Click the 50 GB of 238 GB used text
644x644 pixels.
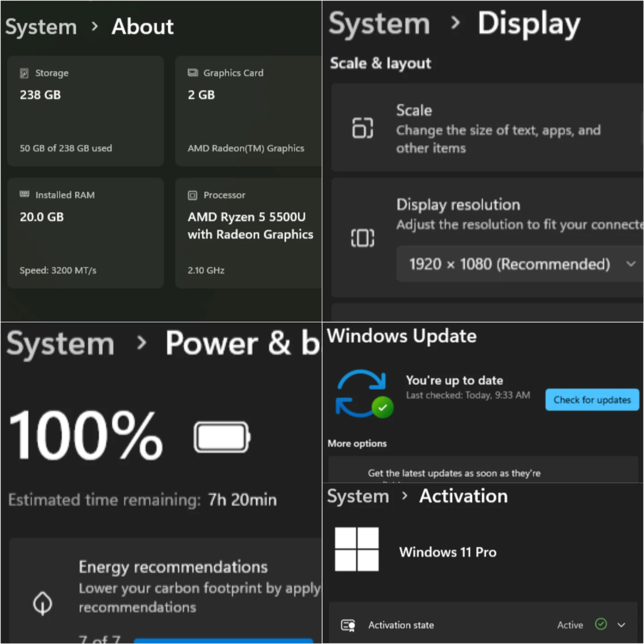pos(66,148)
